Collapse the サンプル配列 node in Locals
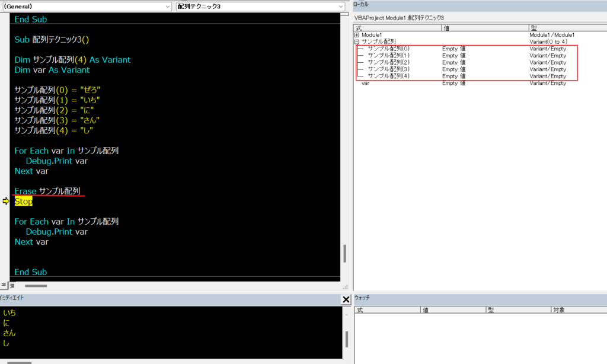Screen dimensions: 607x364 point(356,41)
